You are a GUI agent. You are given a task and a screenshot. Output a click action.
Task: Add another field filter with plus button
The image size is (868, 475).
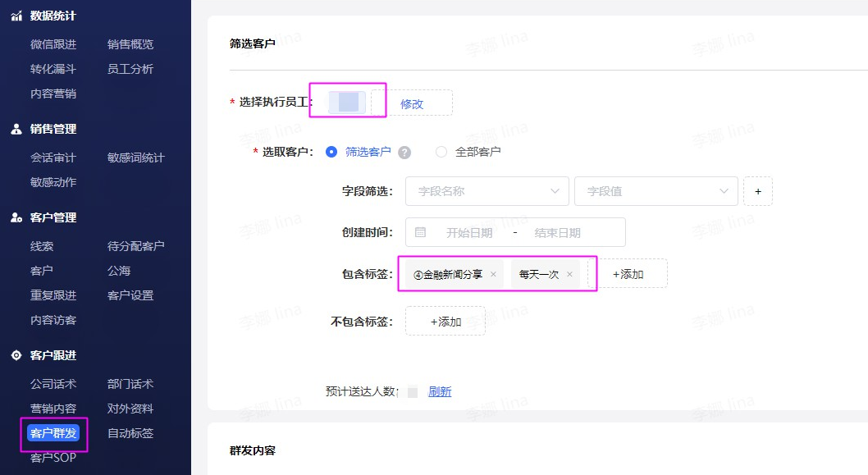pos(758,191)
